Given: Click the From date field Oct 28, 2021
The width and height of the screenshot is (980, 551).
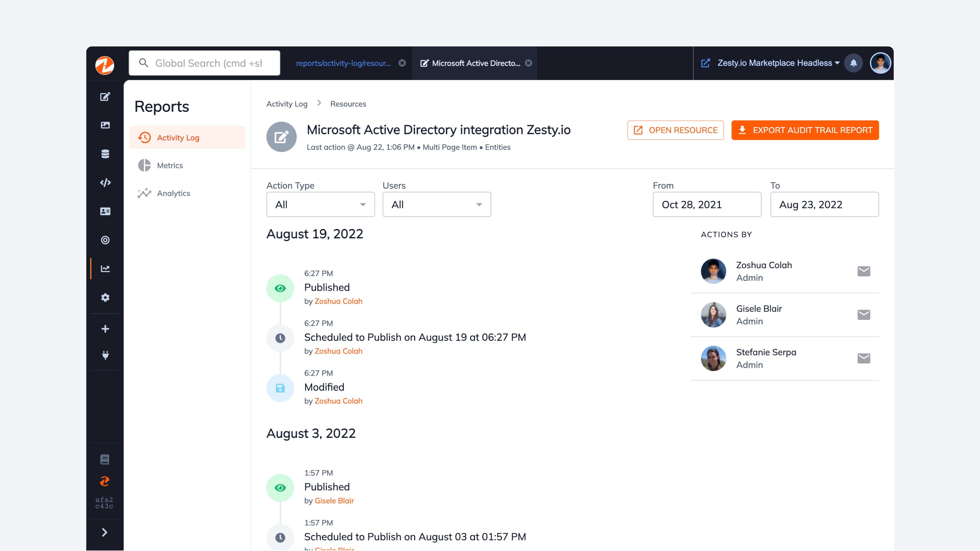Looking at the screenshot, I should [707, 205].
